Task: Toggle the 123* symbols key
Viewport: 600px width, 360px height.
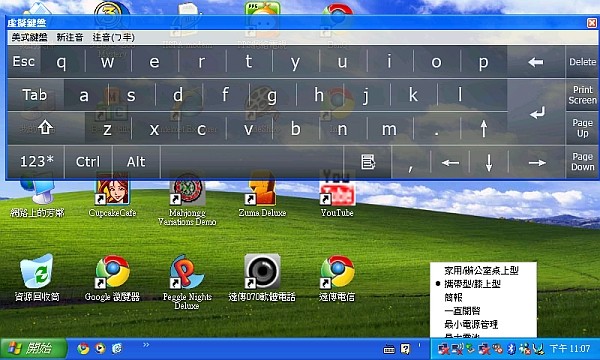Action: coord(36,161)
